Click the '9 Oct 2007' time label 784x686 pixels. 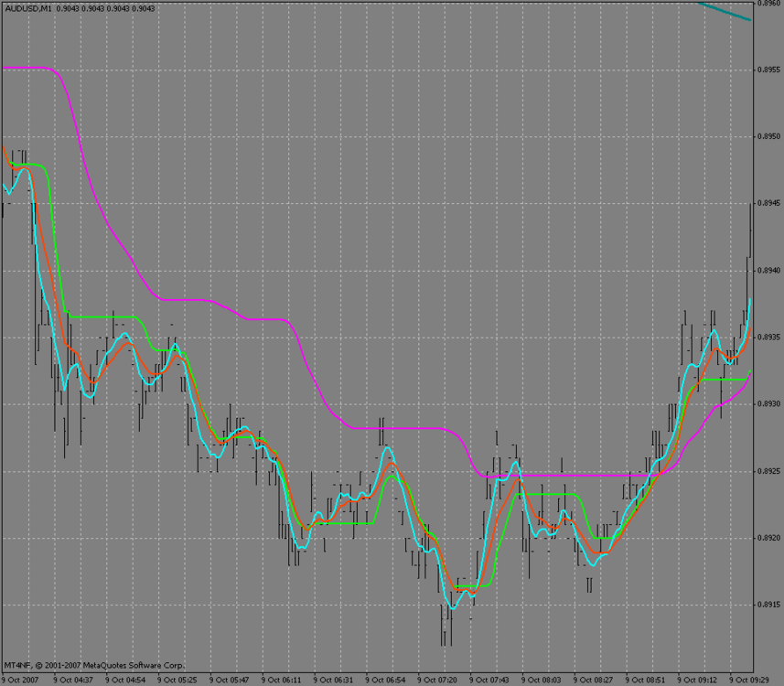coord(20,680)
